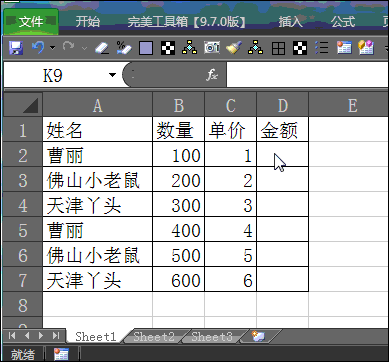Click the 姓名 header cell
Image resolution: width=389 pixels, height=362 pixels.
click(97, 129)
